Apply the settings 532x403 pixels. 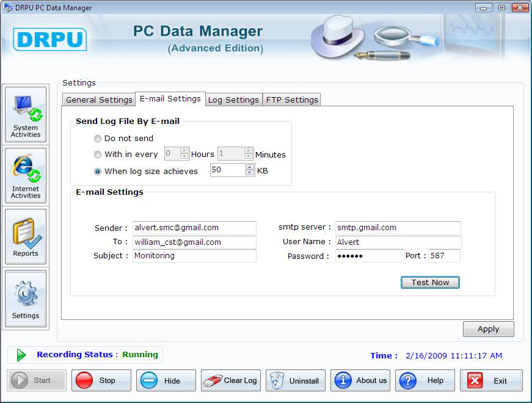[489, 329]
